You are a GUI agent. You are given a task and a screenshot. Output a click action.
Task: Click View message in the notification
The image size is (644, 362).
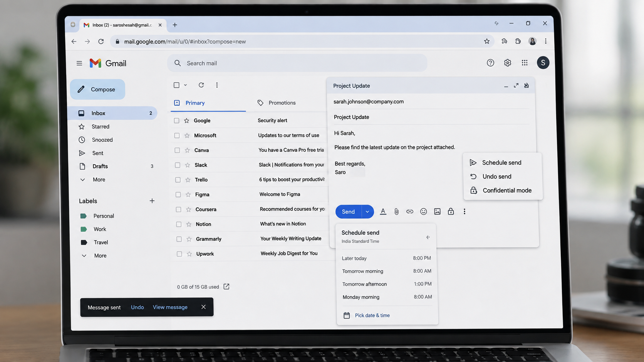click(x=170, y=307)
